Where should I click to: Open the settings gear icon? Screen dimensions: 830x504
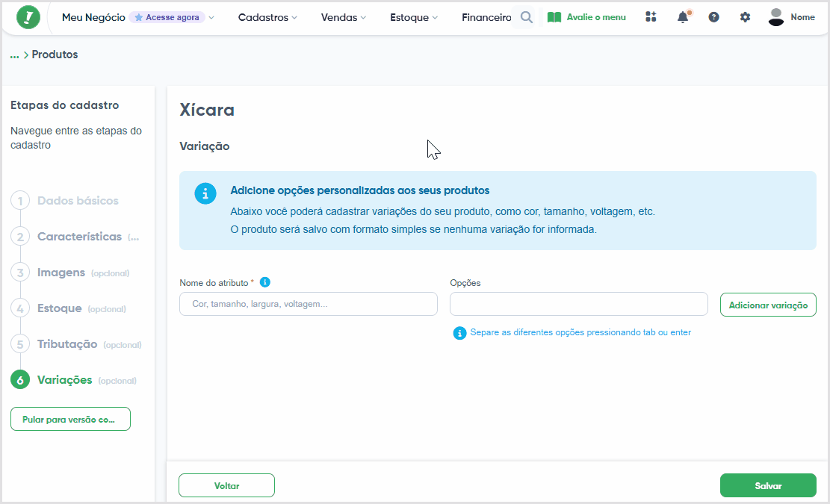pos(745,17)
